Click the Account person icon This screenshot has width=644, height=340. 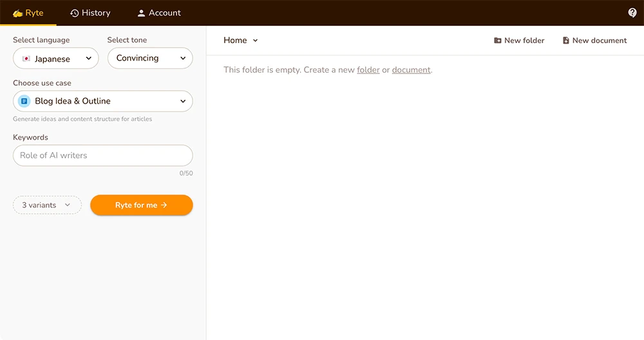coord(142,13)
